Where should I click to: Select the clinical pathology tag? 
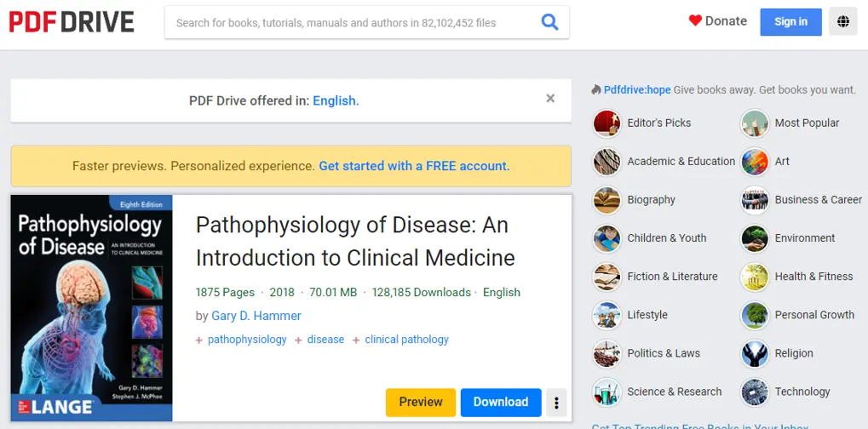point(406,340)
